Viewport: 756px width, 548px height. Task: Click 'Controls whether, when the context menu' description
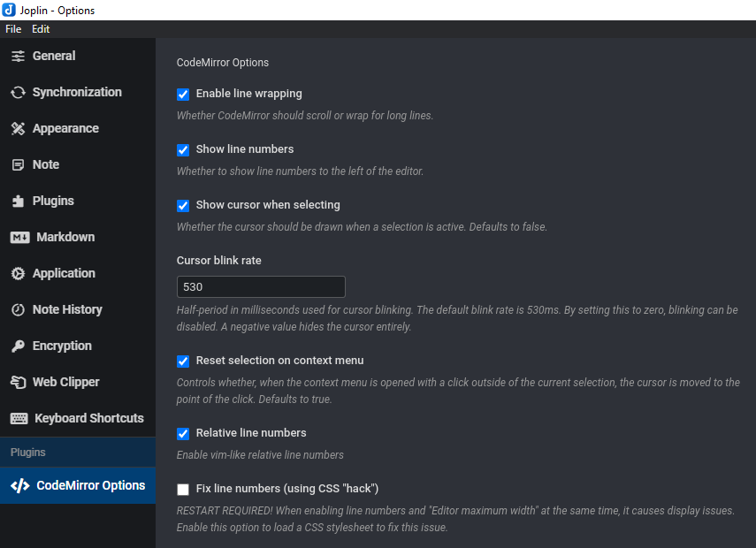[x=458, y=391]
